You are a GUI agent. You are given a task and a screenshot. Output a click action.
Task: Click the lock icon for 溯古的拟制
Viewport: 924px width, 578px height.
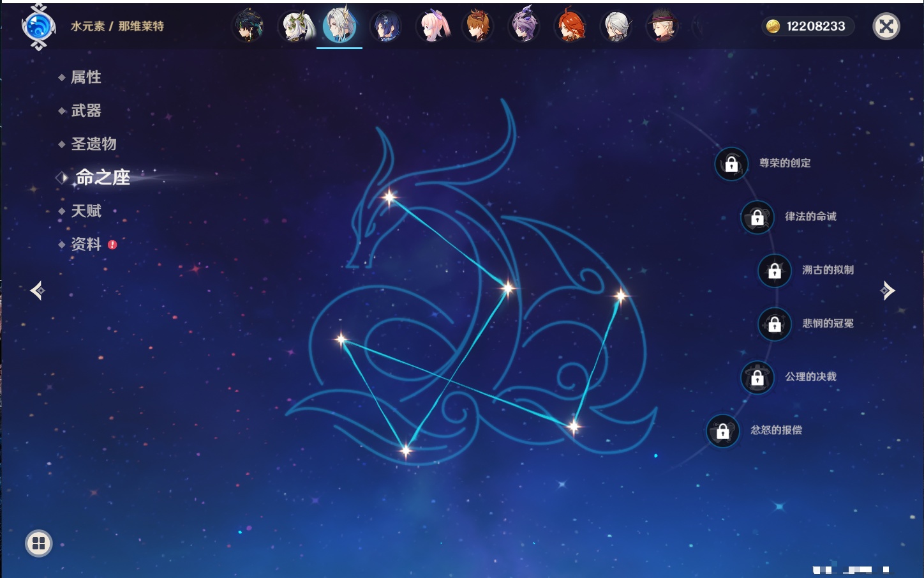775,271
